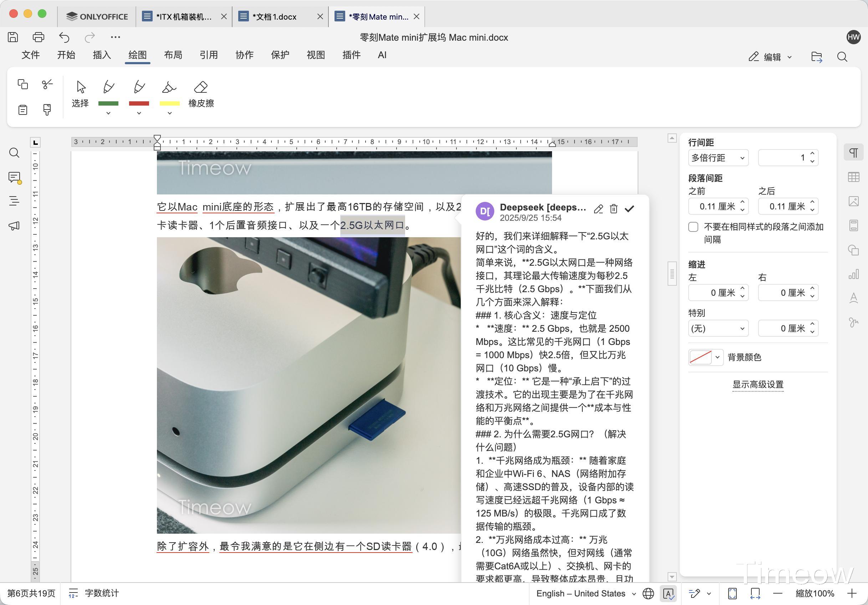This screenshot has height=605, width=868.
Task: Toggle spell checking in status bar
Action: point(668,593)
